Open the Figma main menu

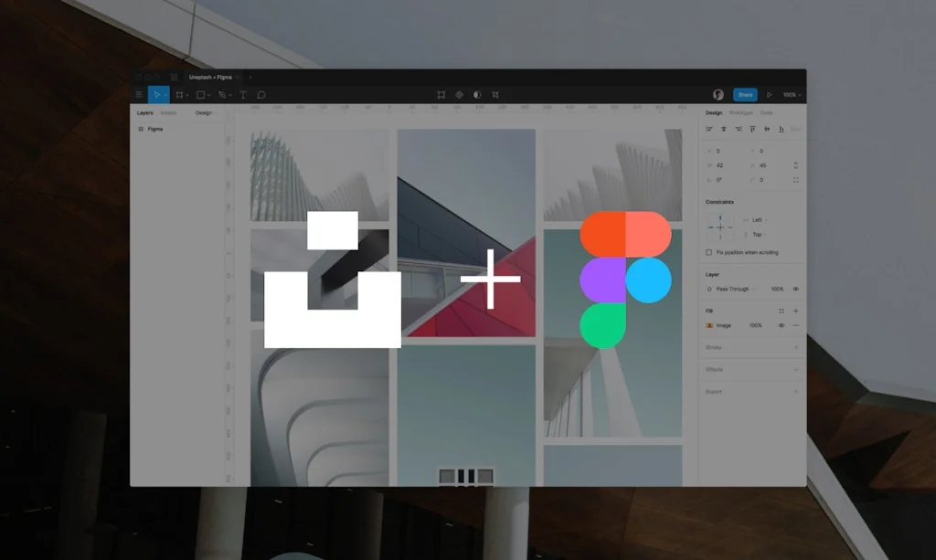(139, 94)
